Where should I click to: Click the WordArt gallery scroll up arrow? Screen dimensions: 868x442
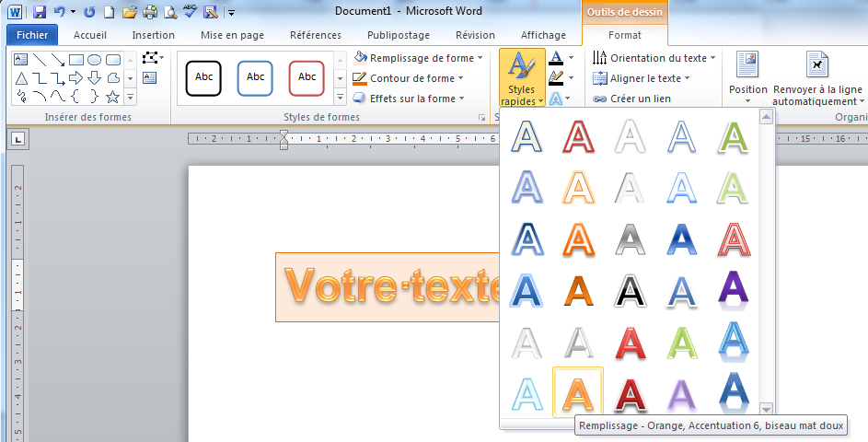pos(766,117)
